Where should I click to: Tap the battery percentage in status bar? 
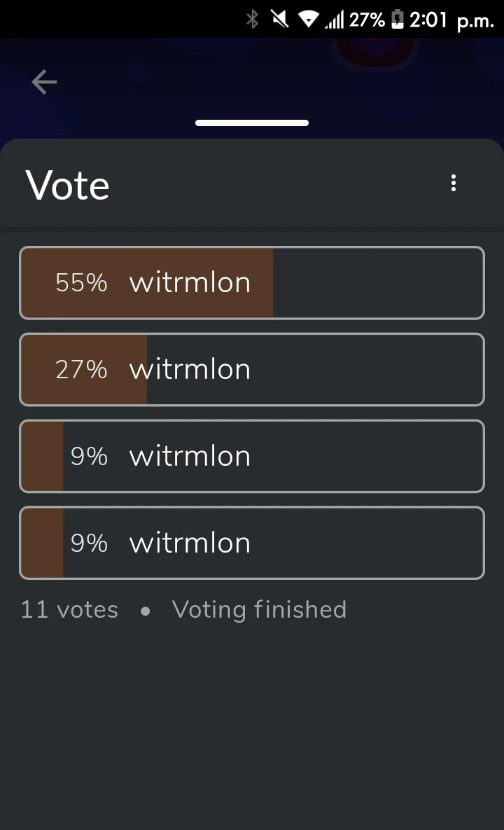click(367, 20)
